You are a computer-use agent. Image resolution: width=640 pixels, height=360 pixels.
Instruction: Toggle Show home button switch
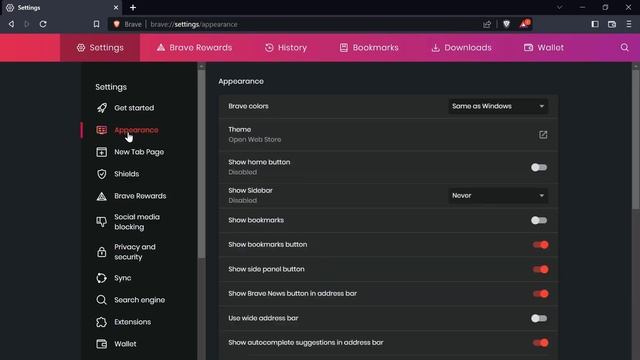click(539, 167)
